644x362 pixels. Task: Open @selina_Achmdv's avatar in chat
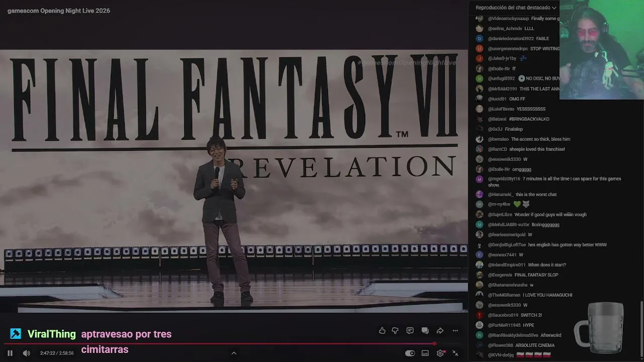[479, 29]
